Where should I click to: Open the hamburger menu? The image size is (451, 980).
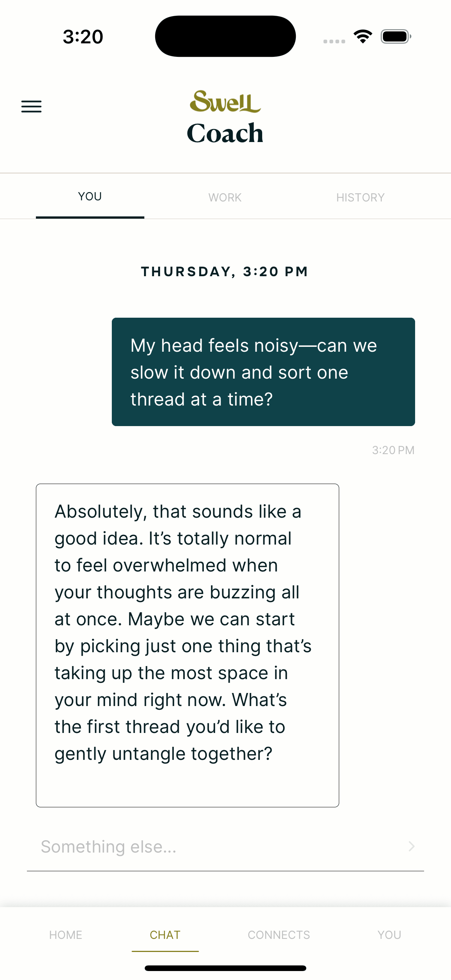tap(31, 107)
